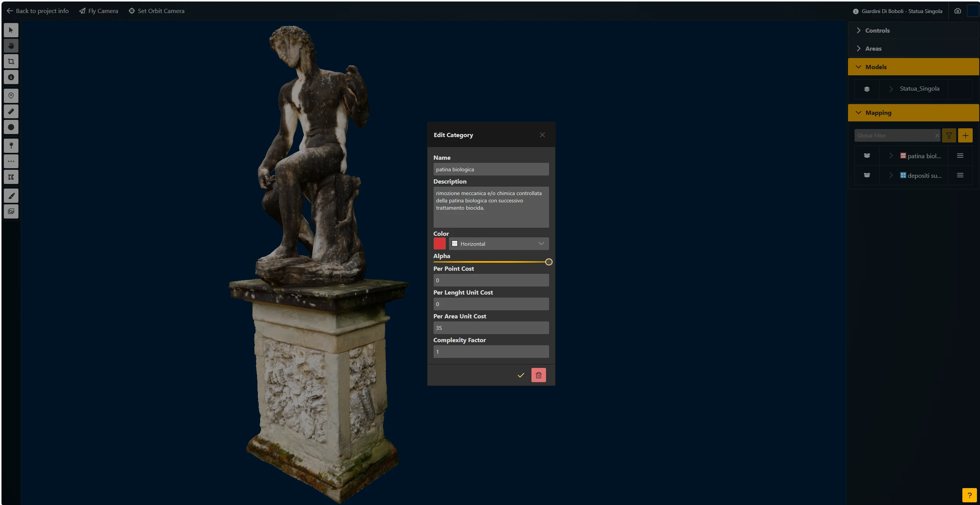980x505 pixels.
Task: Select the arrow pointer tool
Action: [11, 30]
